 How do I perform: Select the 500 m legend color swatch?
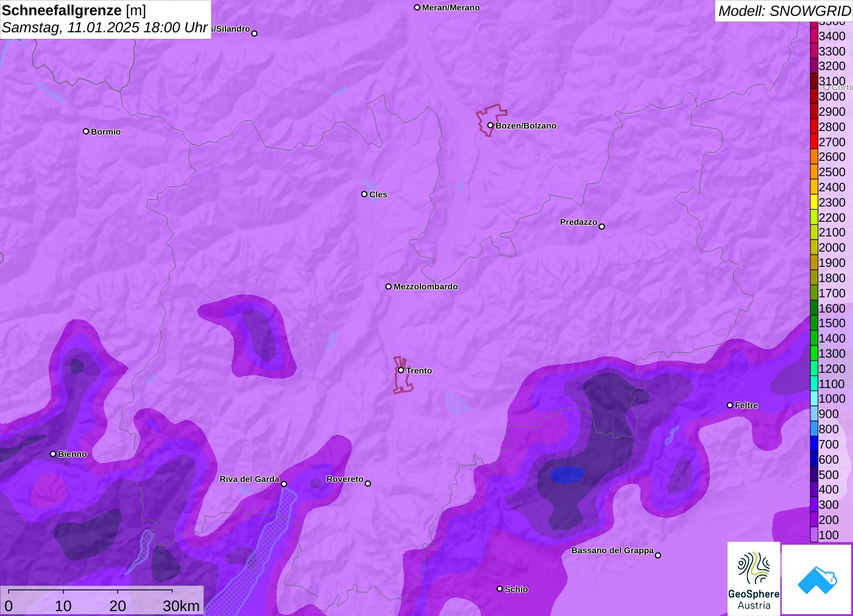click(x=814, y=475)
